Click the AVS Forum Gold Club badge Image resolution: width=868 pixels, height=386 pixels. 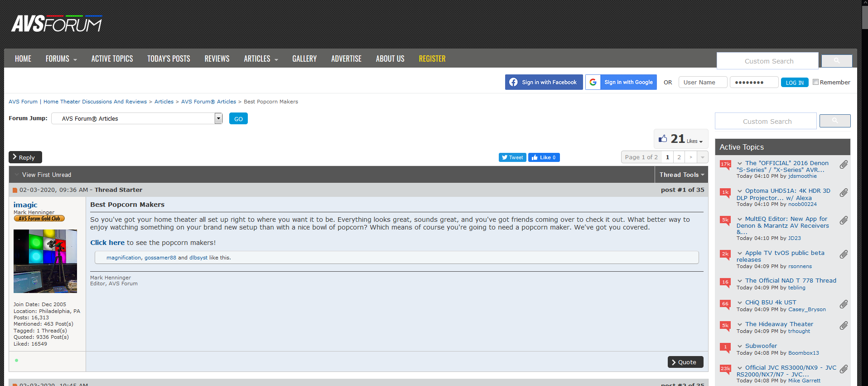(39, 219)
